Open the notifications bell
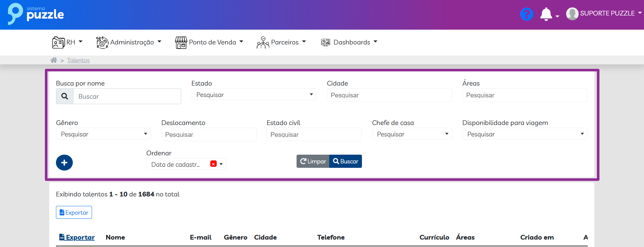Screen dimensions: 644x247 click(546, 14)
